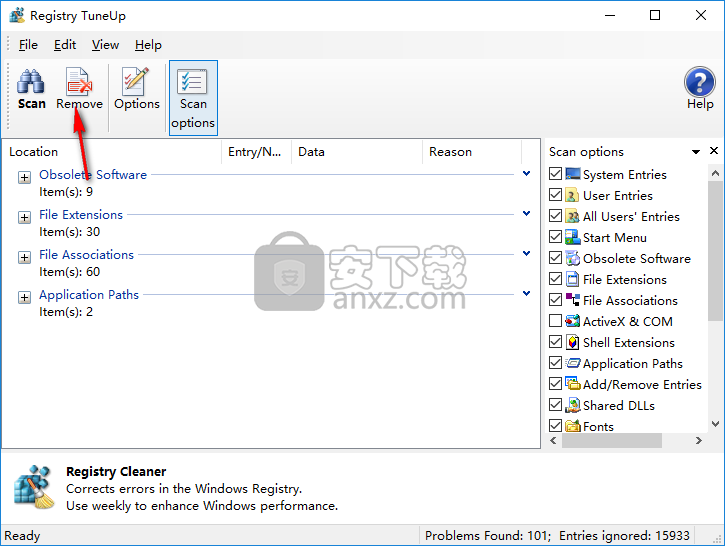The width and height of the screenshot is (725, 546).
Task: Click the Scan options horizontal scroll right arrow
Action: pyautogui.click(x=699, y=441)
